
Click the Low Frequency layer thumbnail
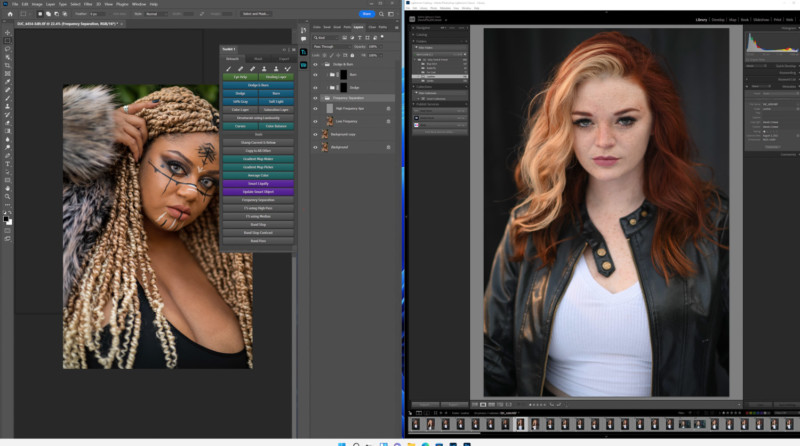[330, 121]
